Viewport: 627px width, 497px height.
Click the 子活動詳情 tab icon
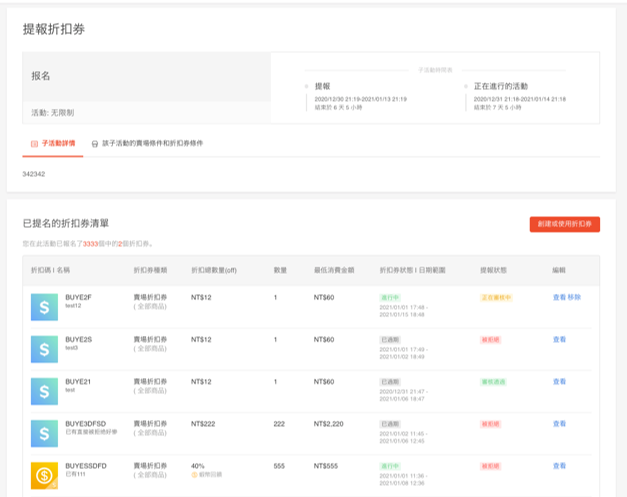[x=35, y=144]
